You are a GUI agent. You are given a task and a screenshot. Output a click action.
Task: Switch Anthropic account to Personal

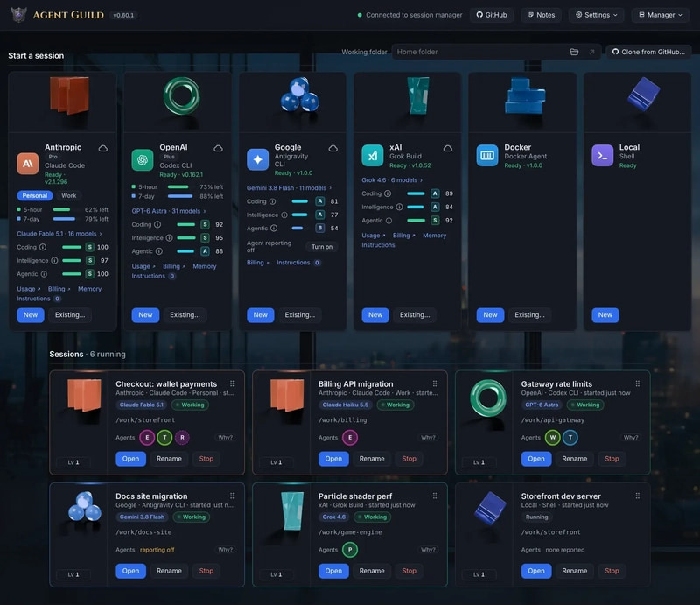click(x=35, y=196)
